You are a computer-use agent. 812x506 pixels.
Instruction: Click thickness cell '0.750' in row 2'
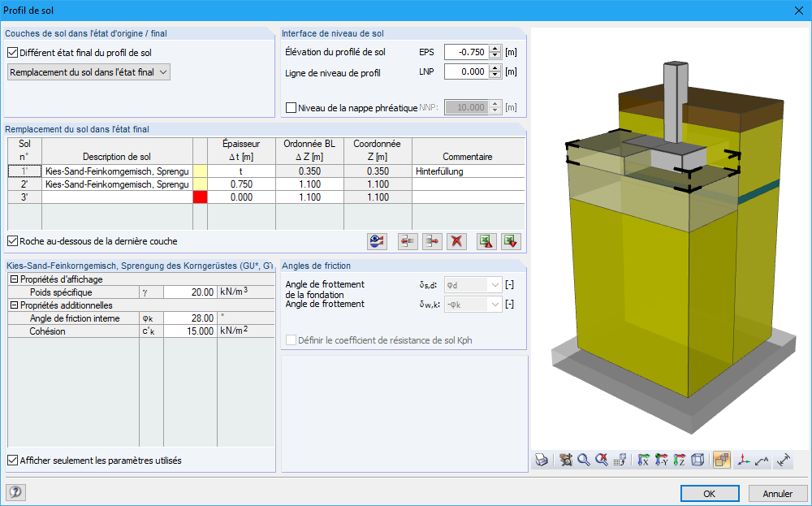[241, 184]
